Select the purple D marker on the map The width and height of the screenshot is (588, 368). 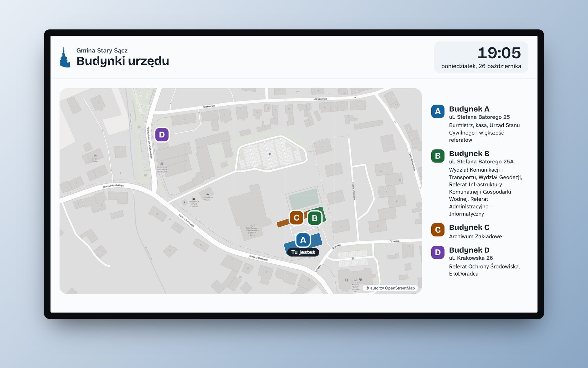[162, 135]
